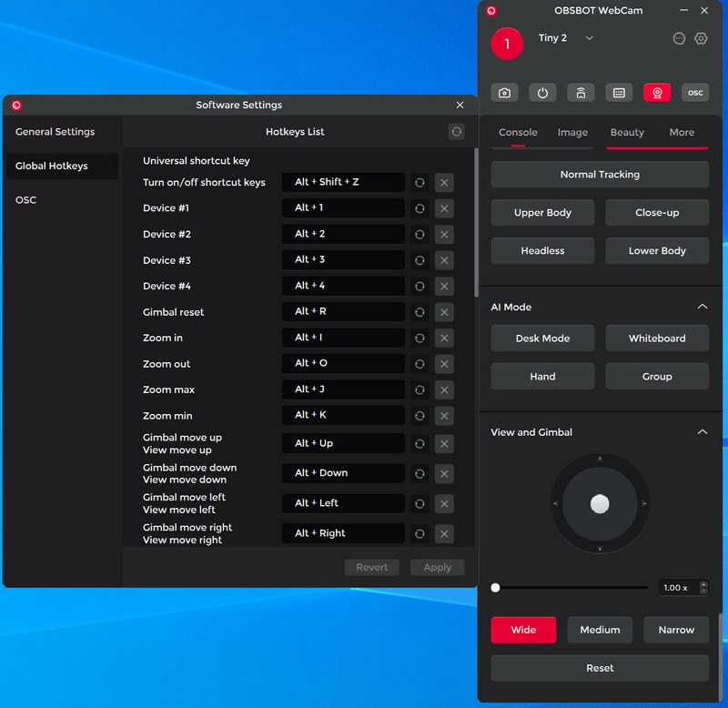Clear the Zoom out hotkey
The height and width of the screenshot is (708, 728).
(444, 364)
